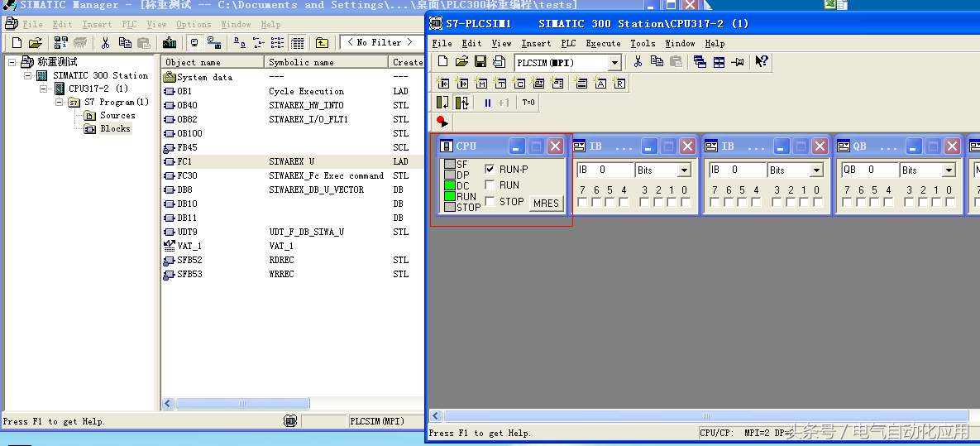Click T=0 reset timers button

pyautogui.click(x=528, y=102)
